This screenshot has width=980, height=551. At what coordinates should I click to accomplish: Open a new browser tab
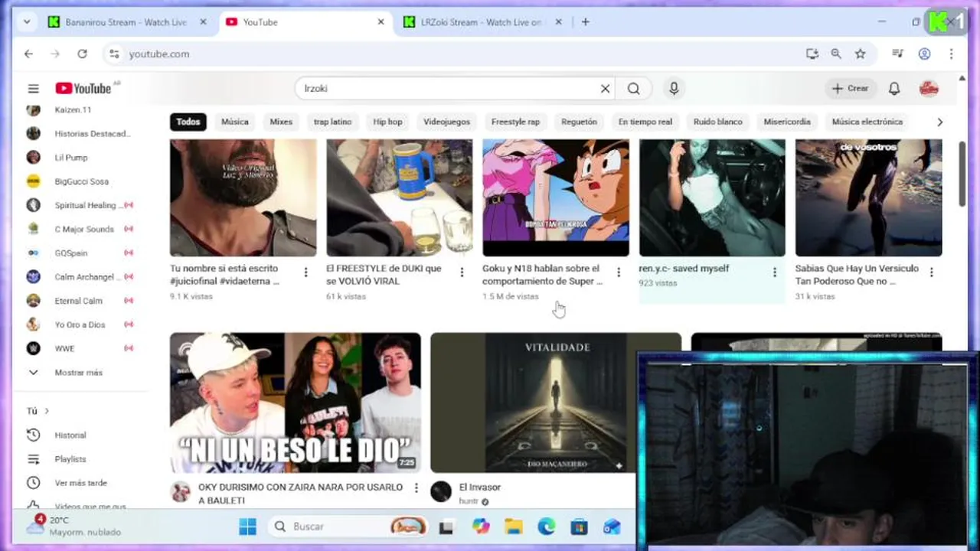[585, 22]
